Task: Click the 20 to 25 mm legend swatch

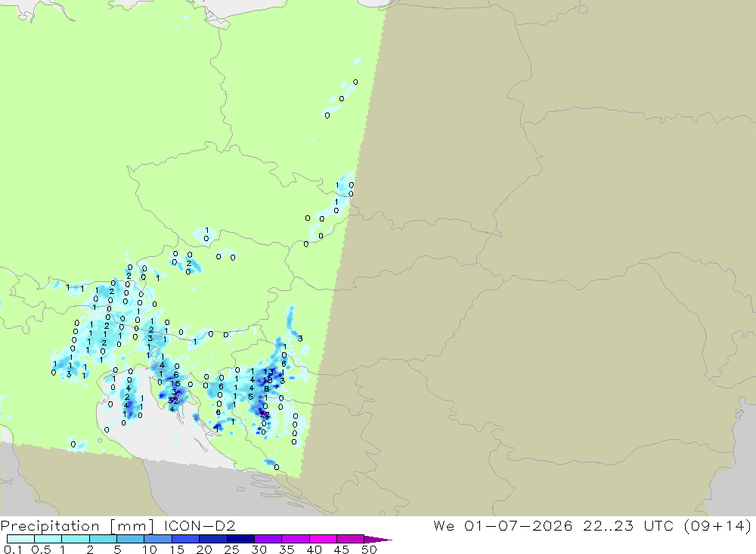Action: (212, 539)
